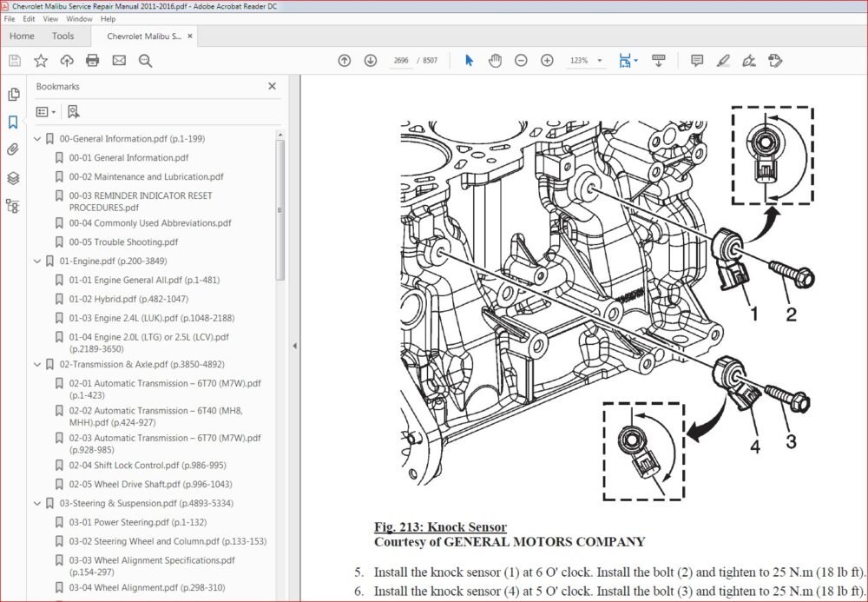Open Page Thumbnails panel in sidebar

[13, 95]
